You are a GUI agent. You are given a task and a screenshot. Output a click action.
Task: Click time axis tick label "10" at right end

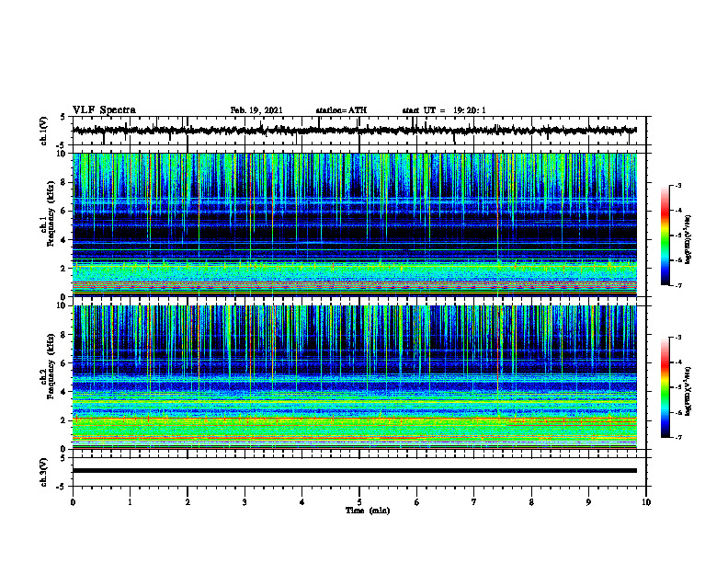(646, 502)
